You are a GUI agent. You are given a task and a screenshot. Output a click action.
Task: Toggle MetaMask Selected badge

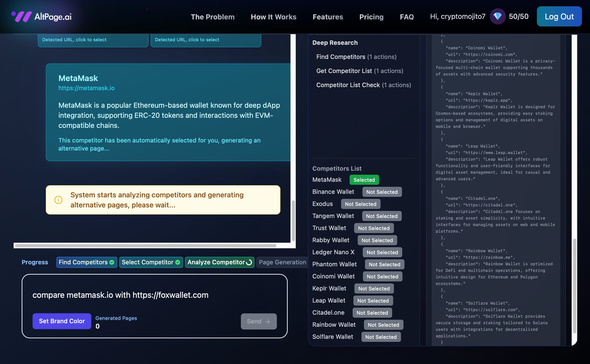(x=364, y=180)
